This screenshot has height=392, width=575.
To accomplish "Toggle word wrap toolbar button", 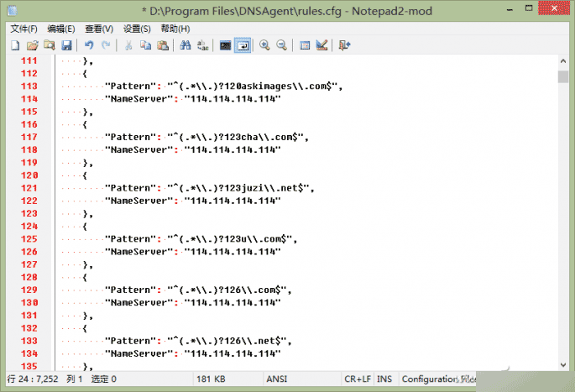I will tap(243, 45).
